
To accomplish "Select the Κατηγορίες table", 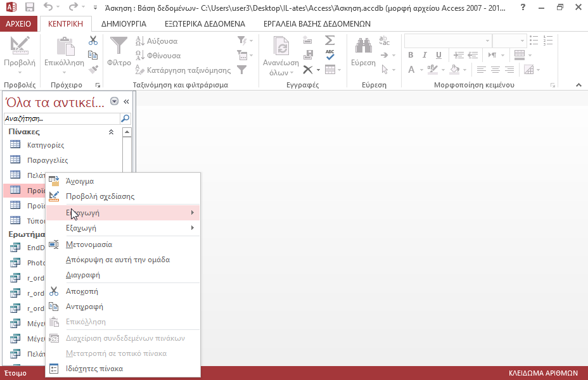I will (x=63, y=145).
